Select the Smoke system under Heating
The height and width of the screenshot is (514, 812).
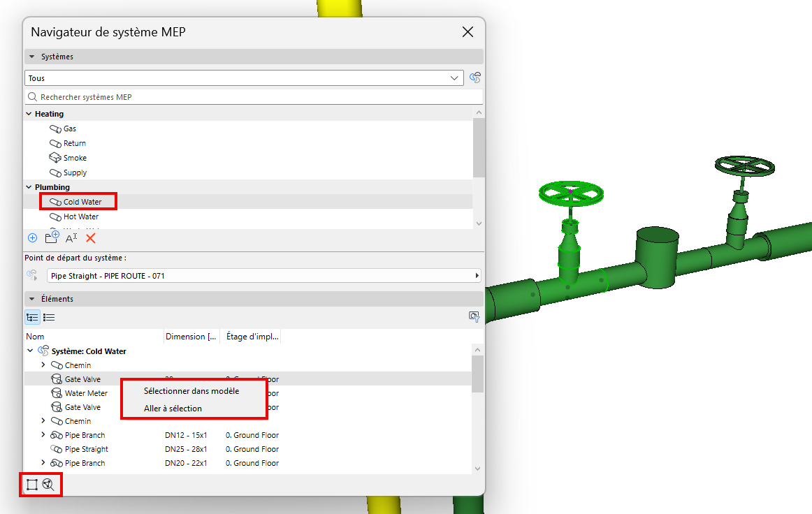75,158
